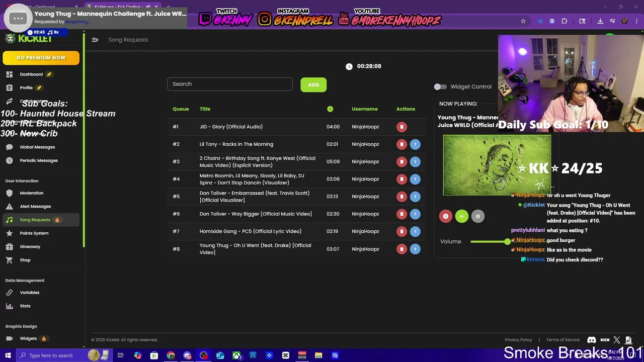
Task: Open Stats under Data Management
Action: point(41,306)
